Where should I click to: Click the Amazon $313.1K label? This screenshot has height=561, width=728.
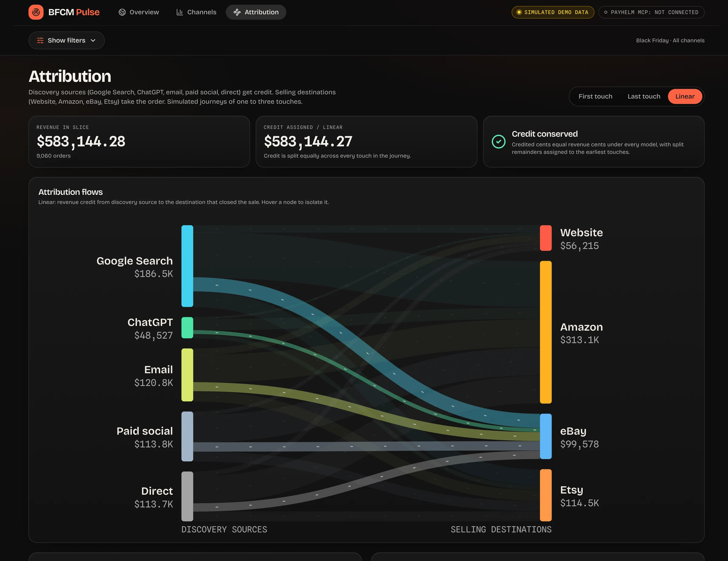(x=581, y=333)
